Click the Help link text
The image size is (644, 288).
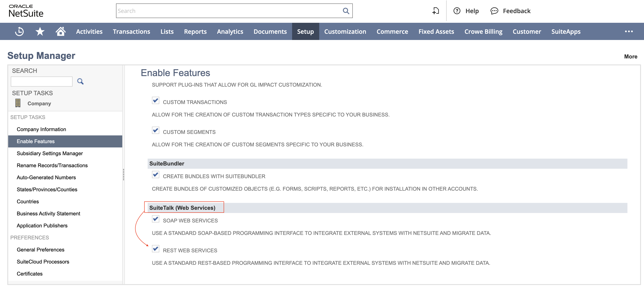[x=472, y=11]
